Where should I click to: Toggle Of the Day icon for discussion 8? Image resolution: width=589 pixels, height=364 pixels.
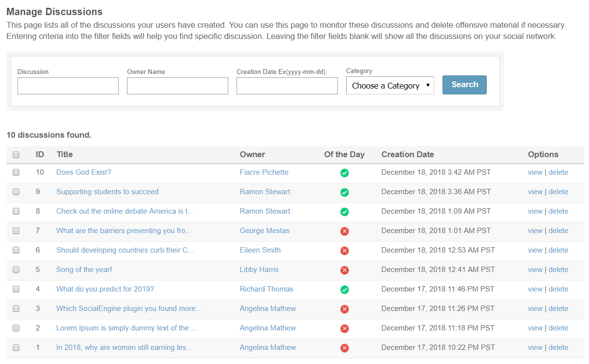[x=344, y=212]
